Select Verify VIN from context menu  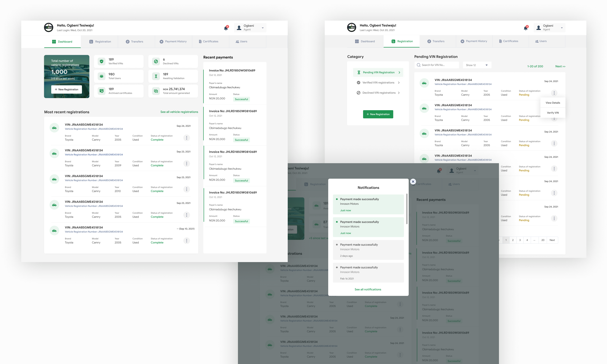point(553,113)
